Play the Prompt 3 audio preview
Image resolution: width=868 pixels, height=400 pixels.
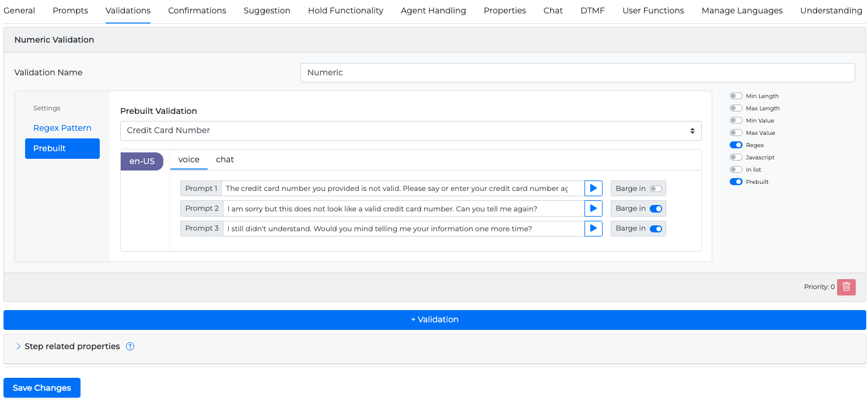pyautogui.click(x=593, y=228)
